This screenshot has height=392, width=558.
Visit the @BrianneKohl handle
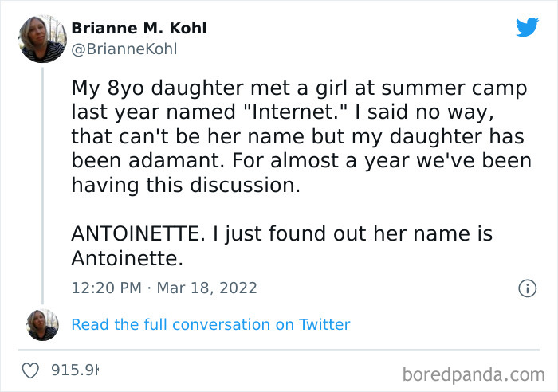[x=124, y=49]
